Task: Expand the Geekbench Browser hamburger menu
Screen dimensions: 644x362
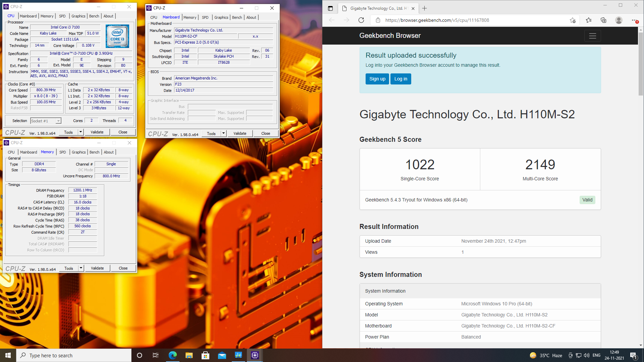Action: (x=592, y=36)
